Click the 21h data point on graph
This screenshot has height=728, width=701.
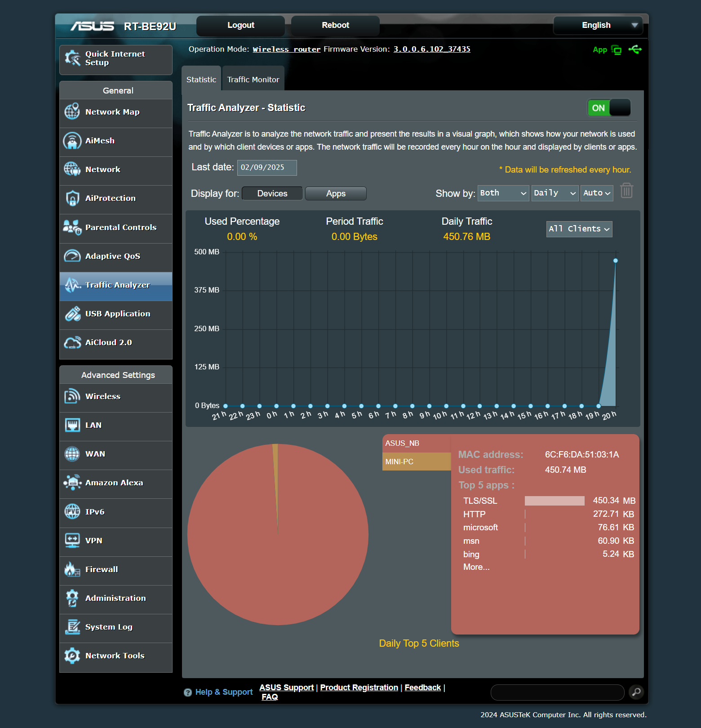[226, 406]
